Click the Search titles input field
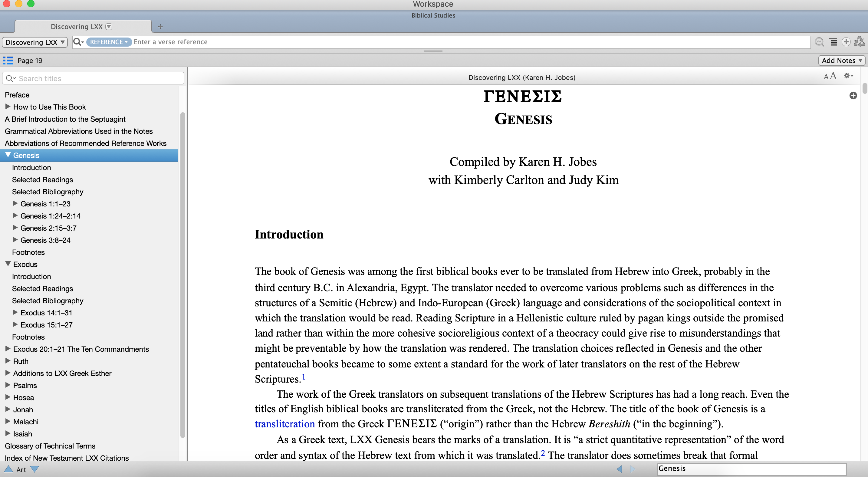 pos(98,78)
